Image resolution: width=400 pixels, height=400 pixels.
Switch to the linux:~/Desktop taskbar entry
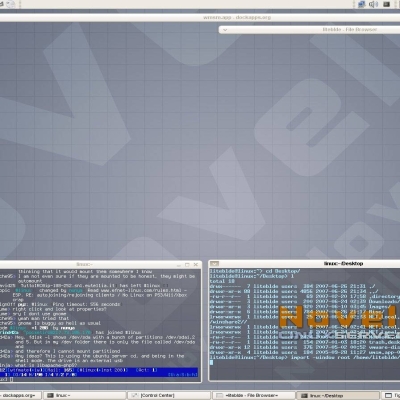(x=338, y=396)
